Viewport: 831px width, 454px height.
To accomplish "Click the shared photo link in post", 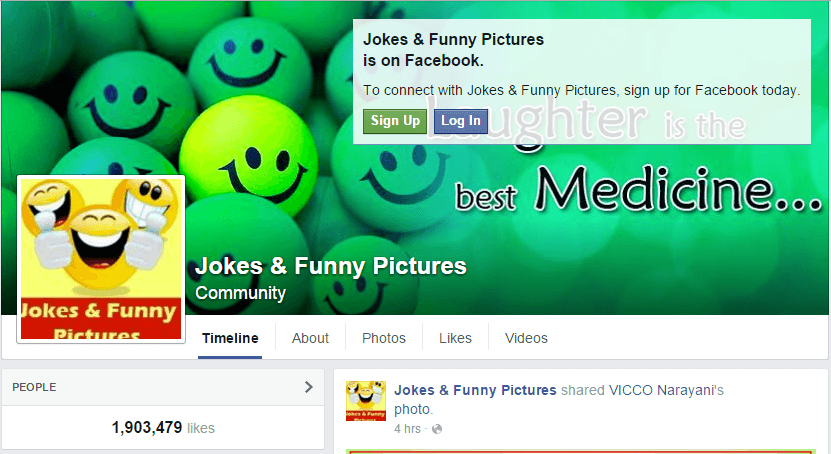I will [x=413, y=410].
